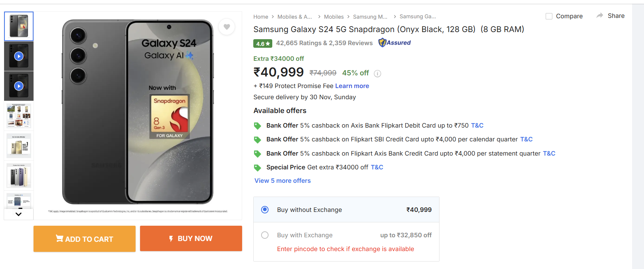Click the Flipkart Assured badge

pyautogui.click(x=394, y=43)
